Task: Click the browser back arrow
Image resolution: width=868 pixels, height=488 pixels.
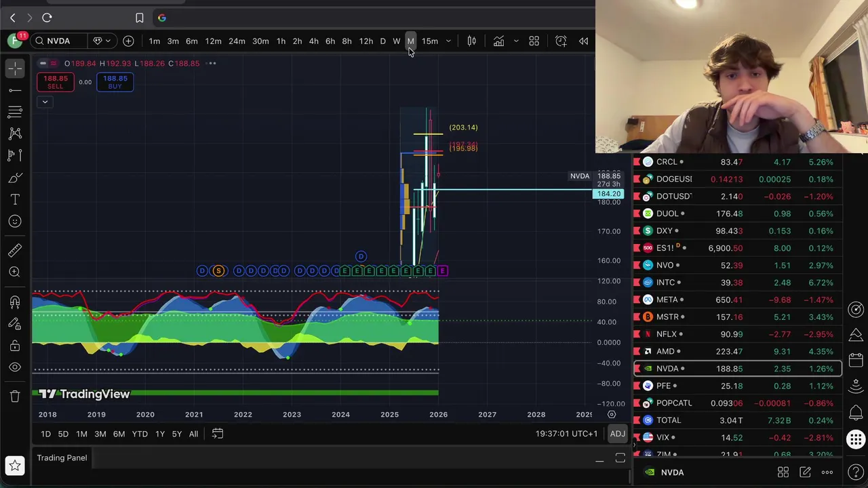Action: pos(12,18)
